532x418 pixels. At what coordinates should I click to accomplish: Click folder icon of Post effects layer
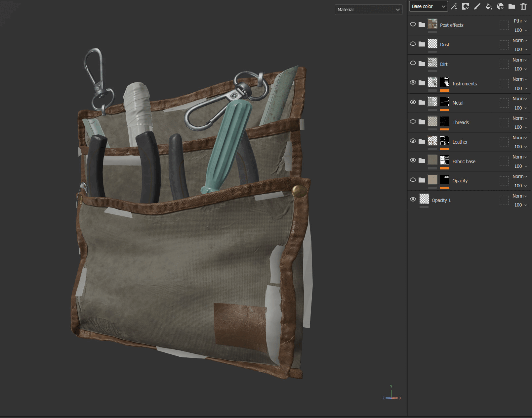pyautogui.click(x=422, y=24)
